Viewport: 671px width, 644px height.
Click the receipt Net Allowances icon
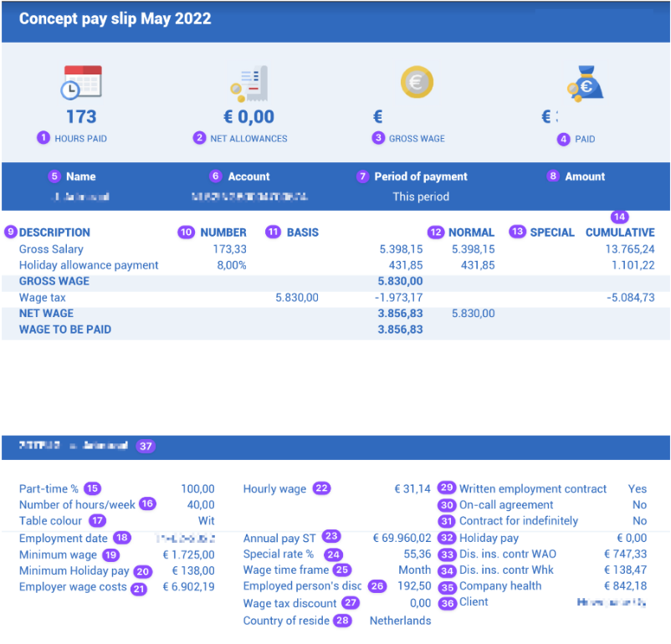[249, 84]
